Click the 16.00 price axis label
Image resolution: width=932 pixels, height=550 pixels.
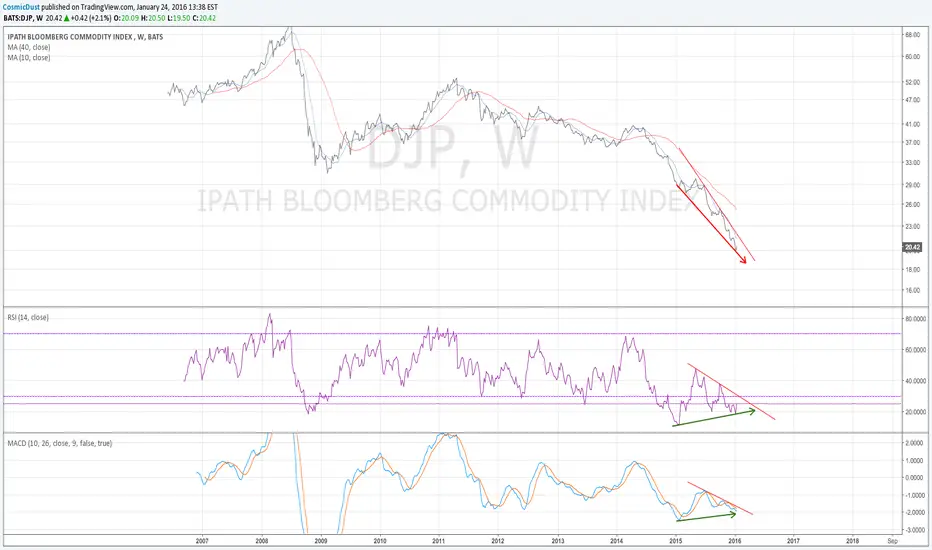912,290
